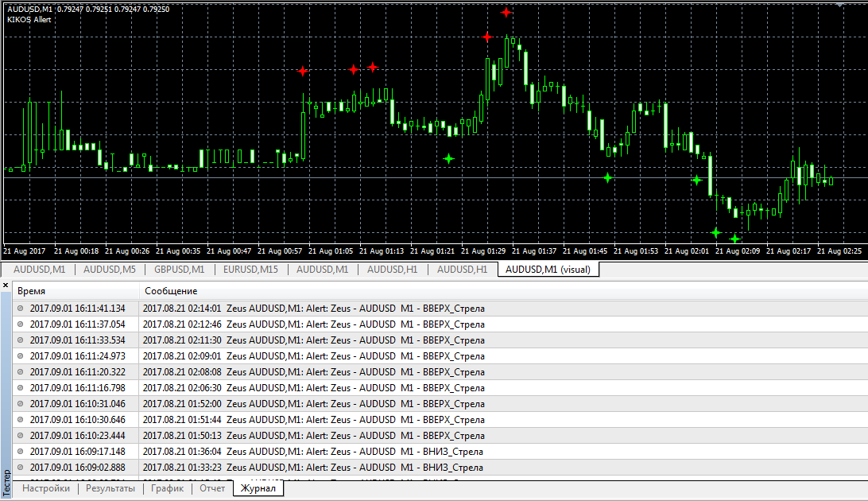Viewport: 868px width, 501px height.
Task: Select the AUDUSD,M1 (visual) chart tab
Action: pyautogui.click(x=548, y=270)
